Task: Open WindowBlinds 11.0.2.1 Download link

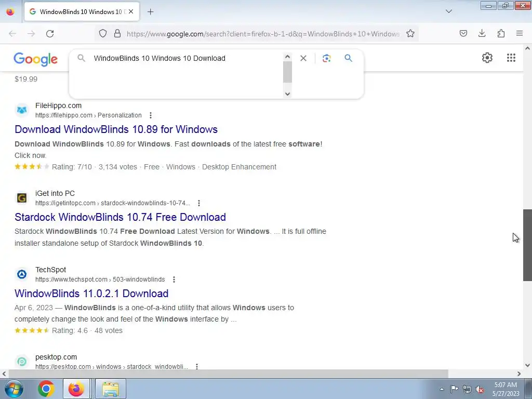Action: click(91, 294)
